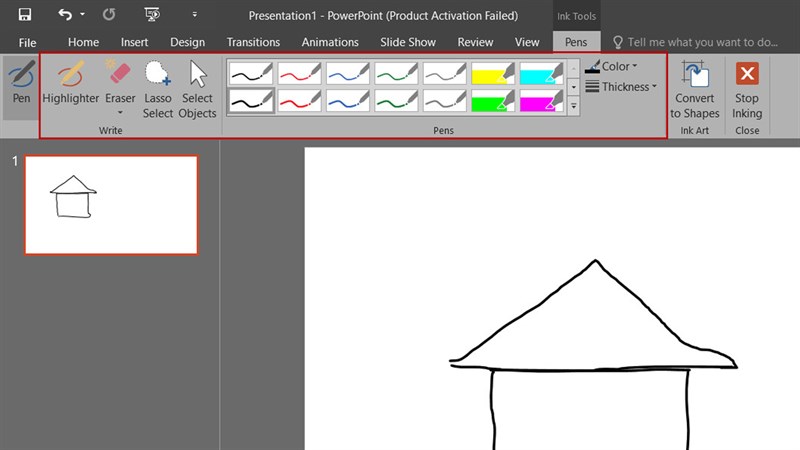Open the File menu
800x450 pixels.
coord(27,42)
